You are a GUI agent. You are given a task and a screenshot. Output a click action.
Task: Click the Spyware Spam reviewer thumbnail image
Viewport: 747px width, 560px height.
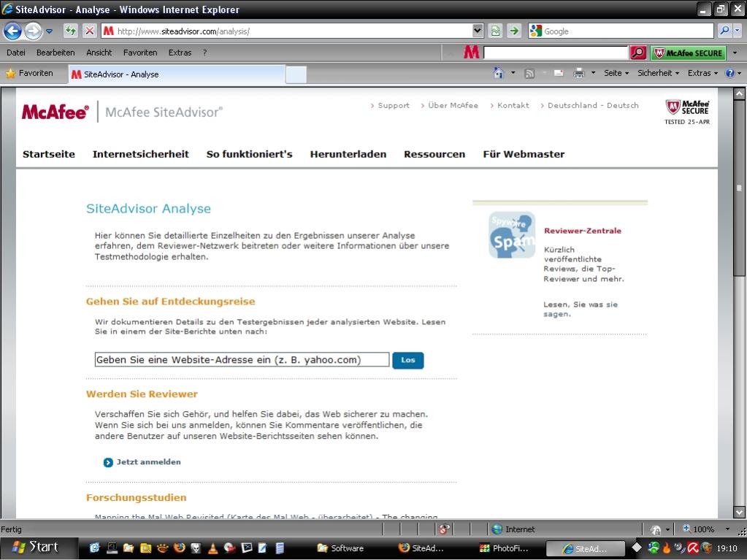pos(512,235)
